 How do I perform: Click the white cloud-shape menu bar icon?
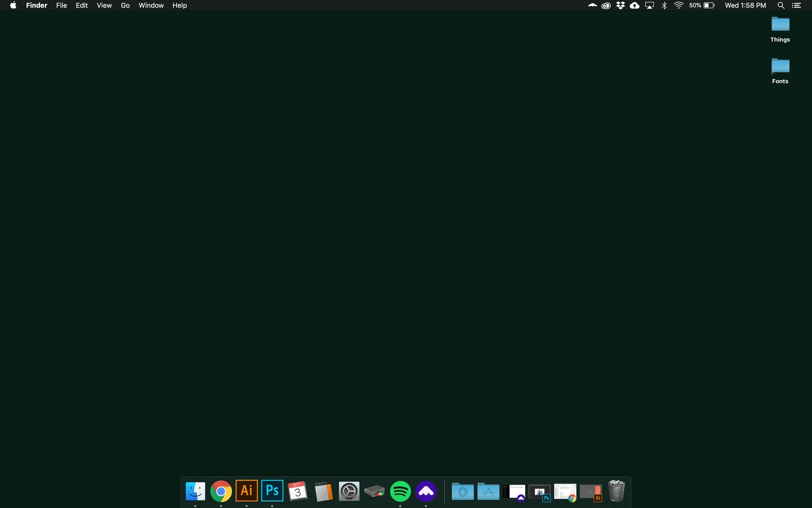point(592,5)
